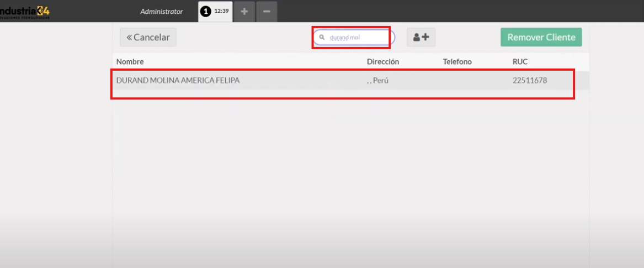Click the Industria34 logo
This screenshot has width=644, height=268.
point(25,10)
